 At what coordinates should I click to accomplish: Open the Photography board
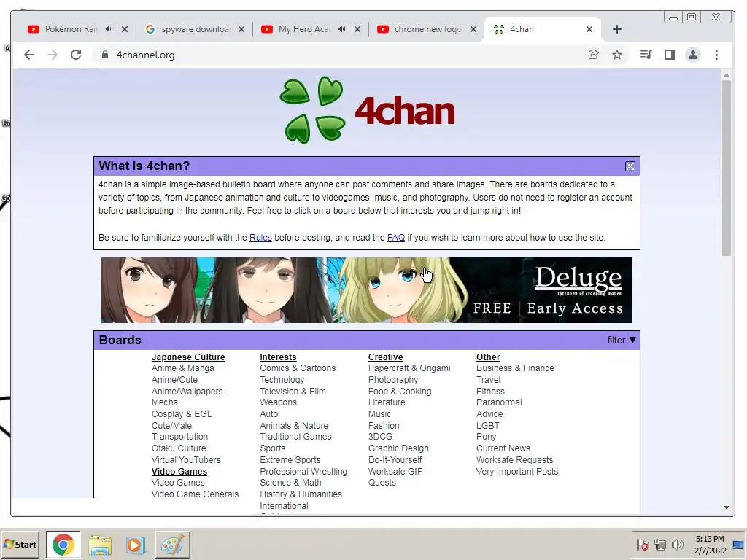(393, 379)
